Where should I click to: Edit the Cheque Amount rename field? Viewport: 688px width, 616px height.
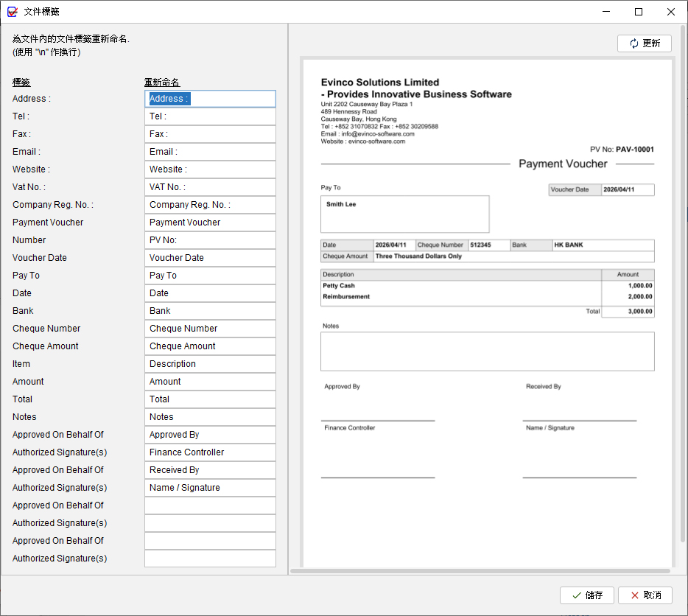coord(210,346)
